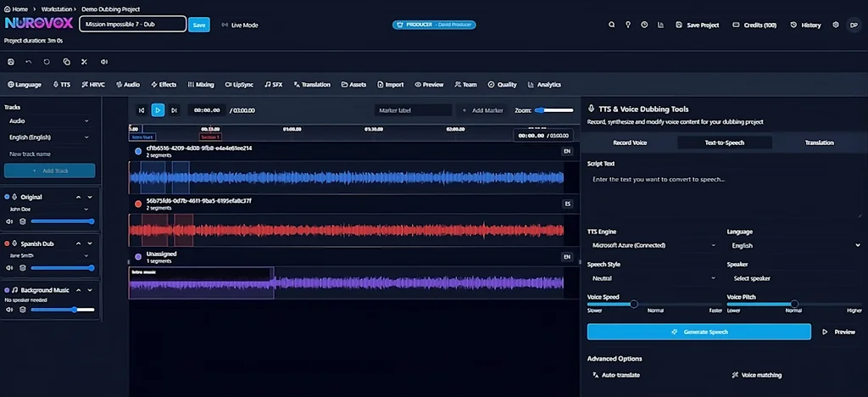868x397 pixels.
Task: Click the EN badge on the first track
Action: point(567,151)
